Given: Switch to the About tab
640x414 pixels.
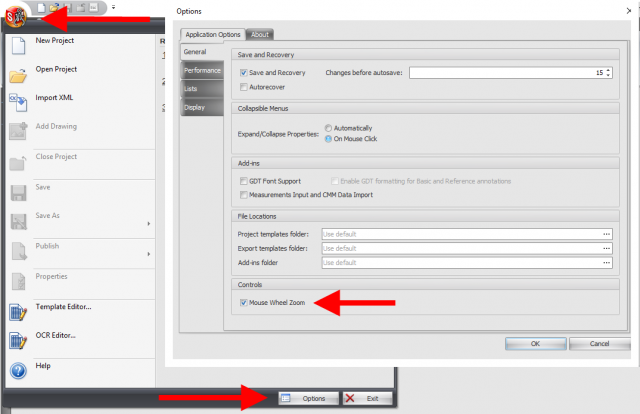Looking at the screenshot, I should [x=260, y=35].
